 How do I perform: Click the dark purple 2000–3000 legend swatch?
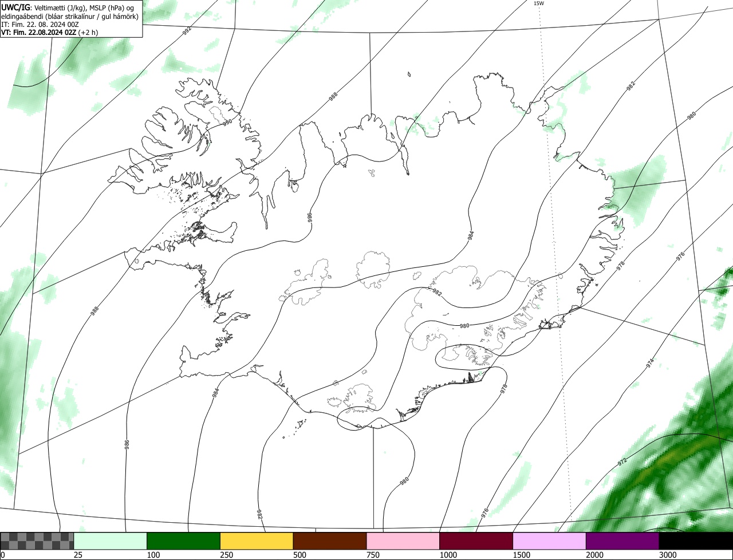pos(622,541)
